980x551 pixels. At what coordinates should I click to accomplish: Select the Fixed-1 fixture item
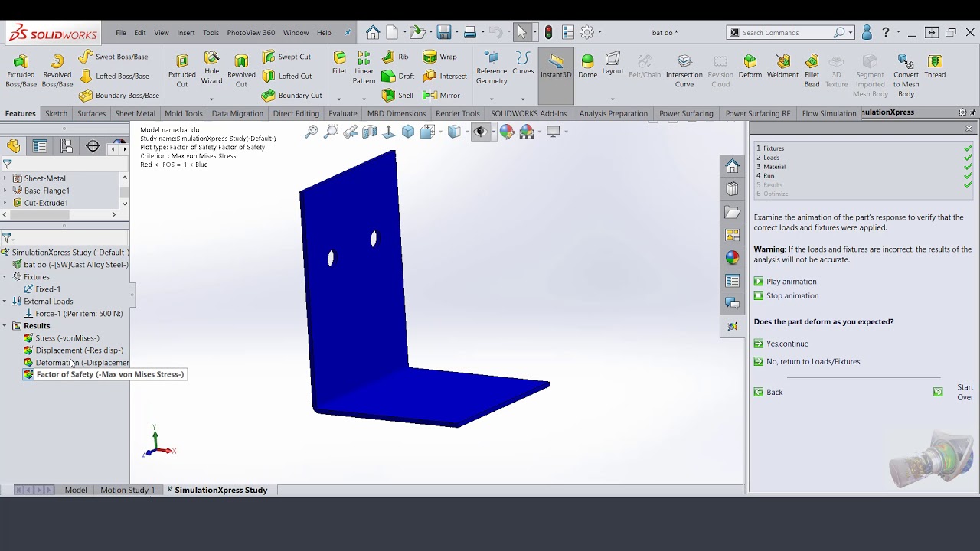42,289
